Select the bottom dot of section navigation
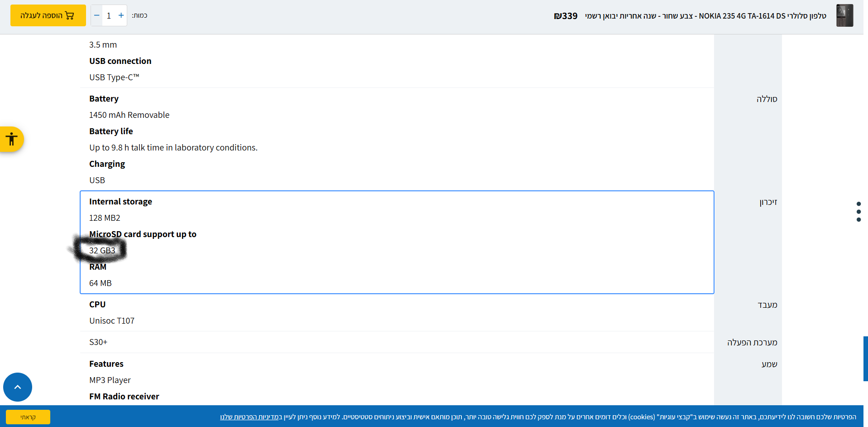 pyautogui.click(x=858, y=220)
